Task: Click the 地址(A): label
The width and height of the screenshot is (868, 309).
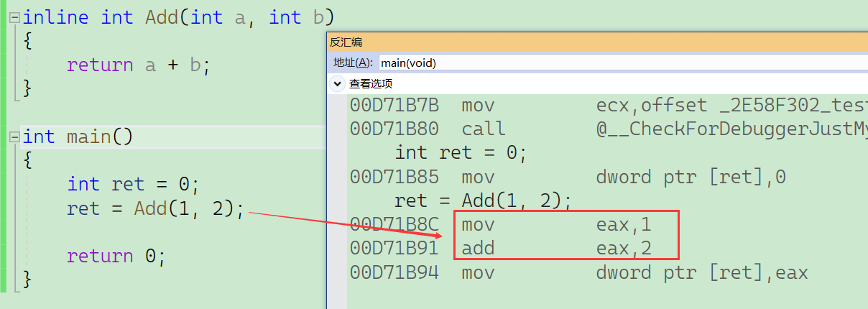Action: pos(354,63)
